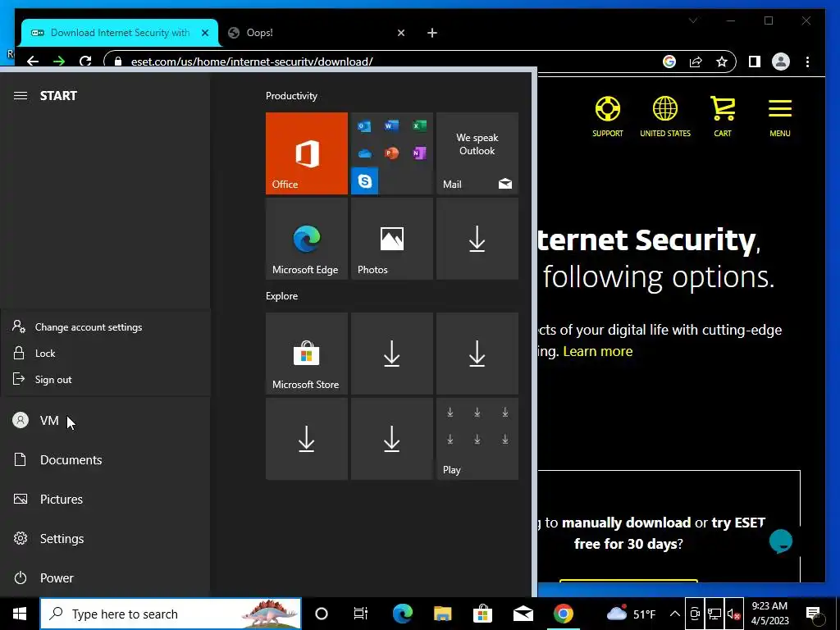Click the Windows Start button

[20, 614]
